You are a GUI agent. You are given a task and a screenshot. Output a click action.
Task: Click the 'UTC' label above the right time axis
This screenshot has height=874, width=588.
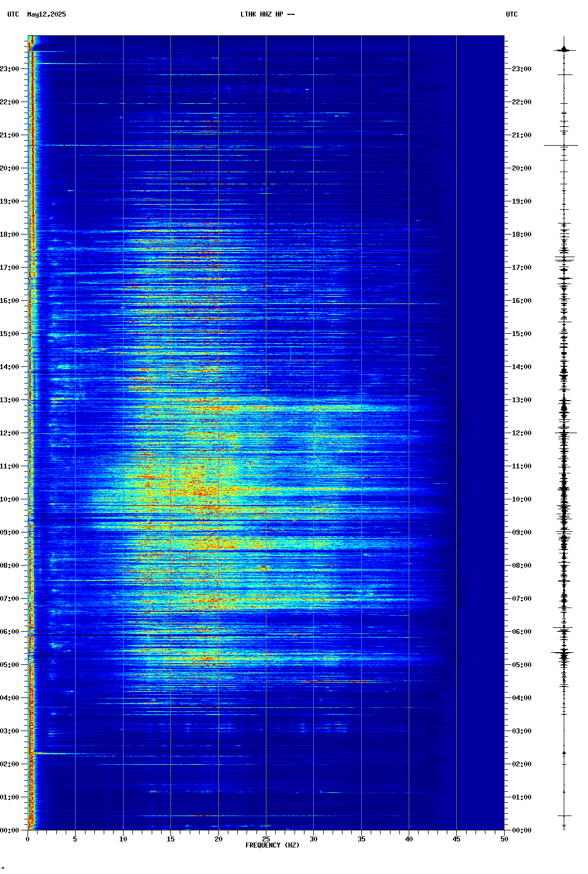click(512, 14)
